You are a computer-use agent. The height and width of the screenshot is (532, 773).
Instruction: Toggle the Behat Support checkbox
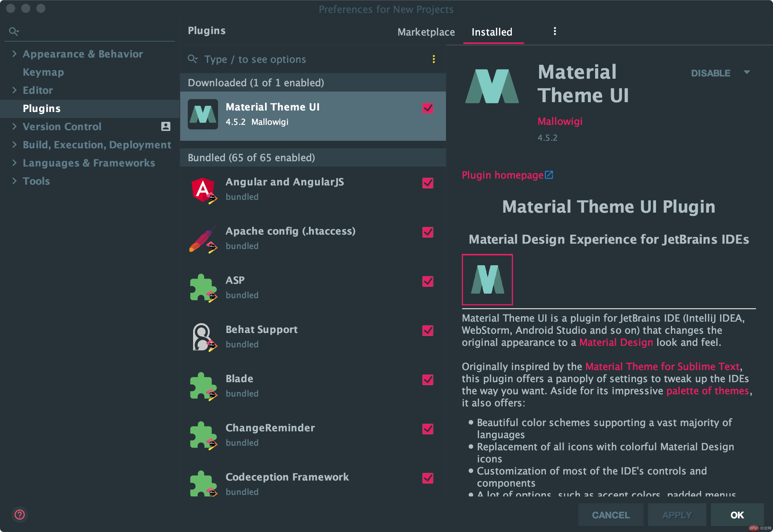tap(428, 331)
